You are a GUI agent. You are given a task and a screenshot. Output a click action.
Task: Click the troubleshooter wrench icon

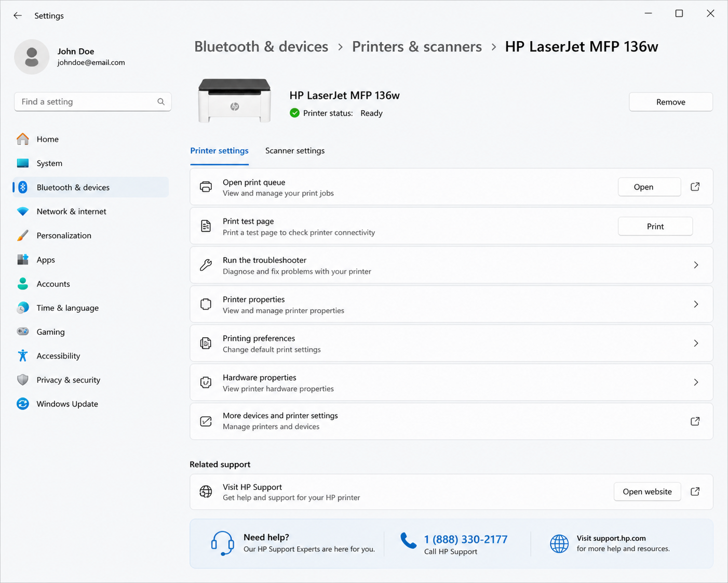click(206, 265)
